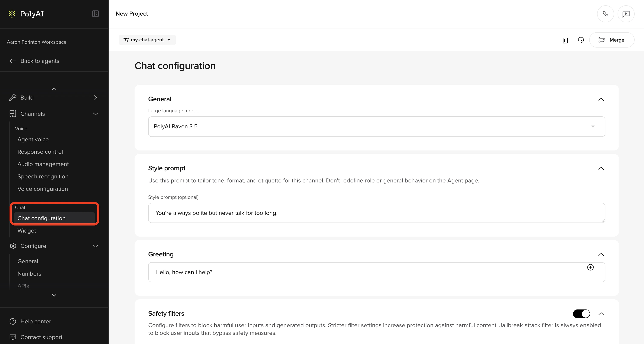Collapse the Style prompt section
This screenshot has height=344, width=644.
[x=601, y=168]
